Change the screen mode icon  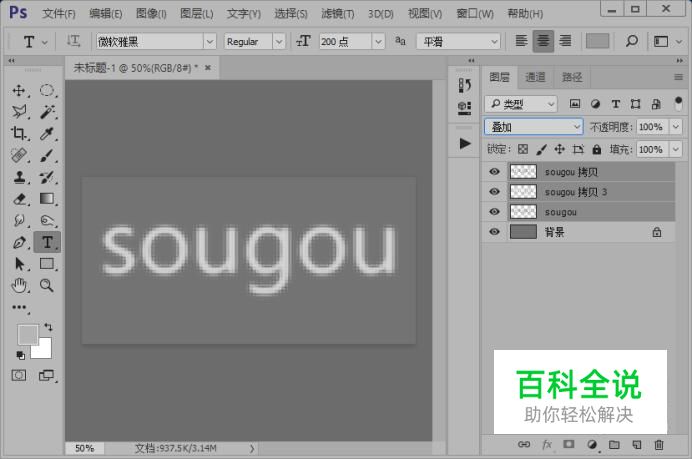[x=46, y=376]
